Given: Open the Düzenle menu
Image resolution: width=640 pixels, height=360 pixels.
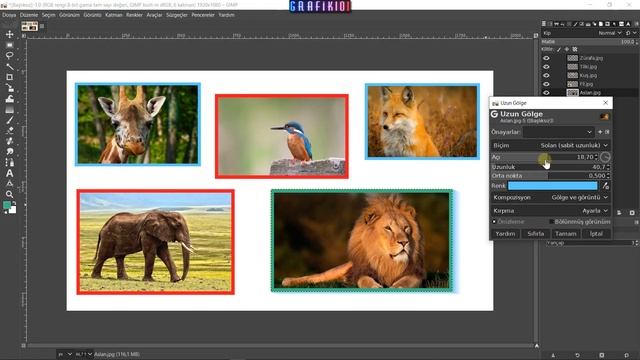Looking at the screenshot, I should point(29,15).
